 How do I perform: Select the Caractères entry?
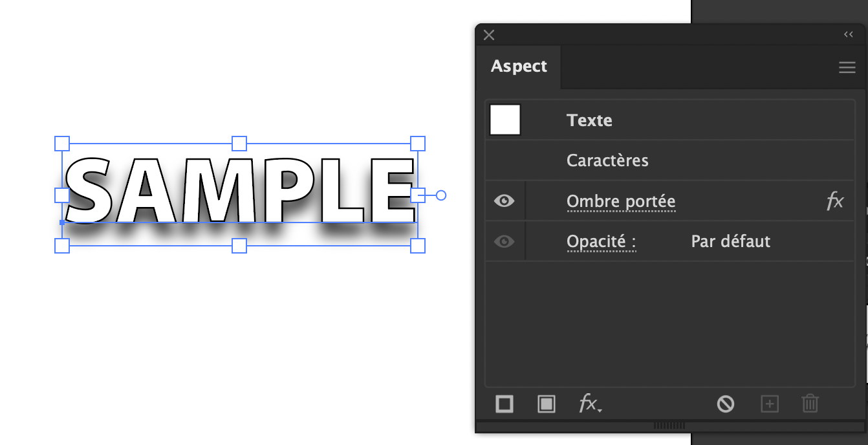607,160
